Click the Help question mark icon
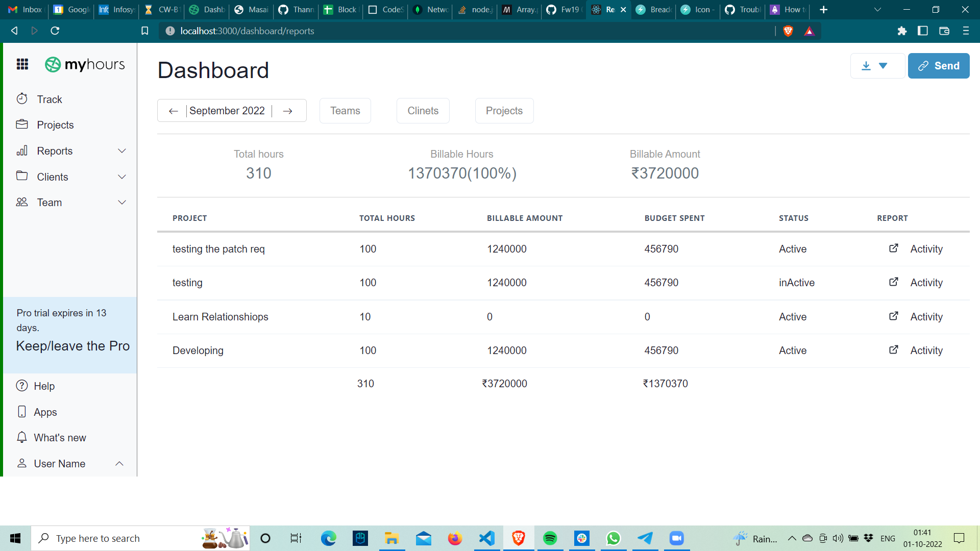980x551 pixels. pos(22,386)
